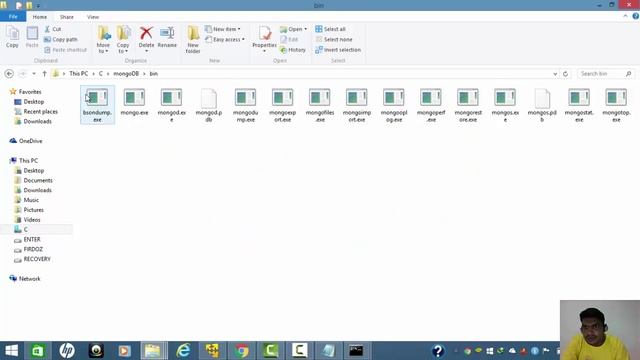Open Music under This PC
640x360 pixels.
[27, 200]
